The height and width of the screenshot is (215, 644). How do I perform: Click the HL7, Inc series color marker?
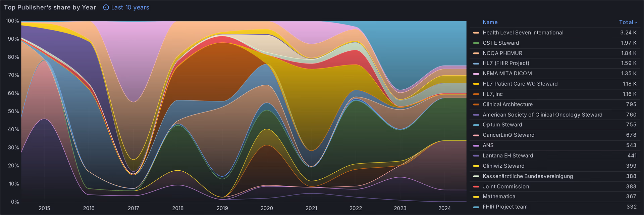(476, 94)
